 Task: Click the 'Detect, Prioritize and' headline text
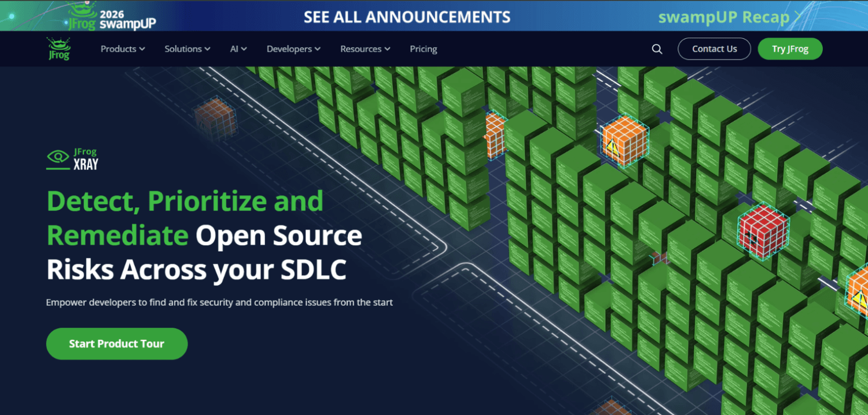[185, 201]
